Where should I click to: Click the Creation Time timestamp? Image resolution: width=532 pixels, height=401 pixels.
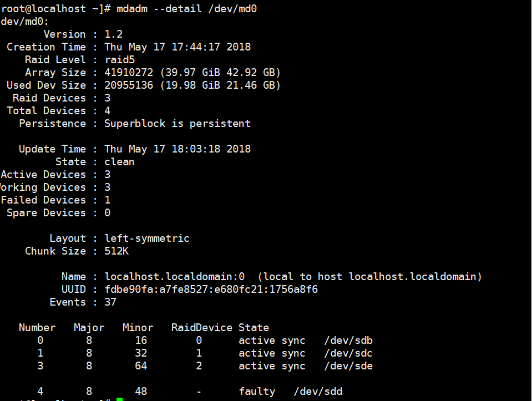(178, 47)
